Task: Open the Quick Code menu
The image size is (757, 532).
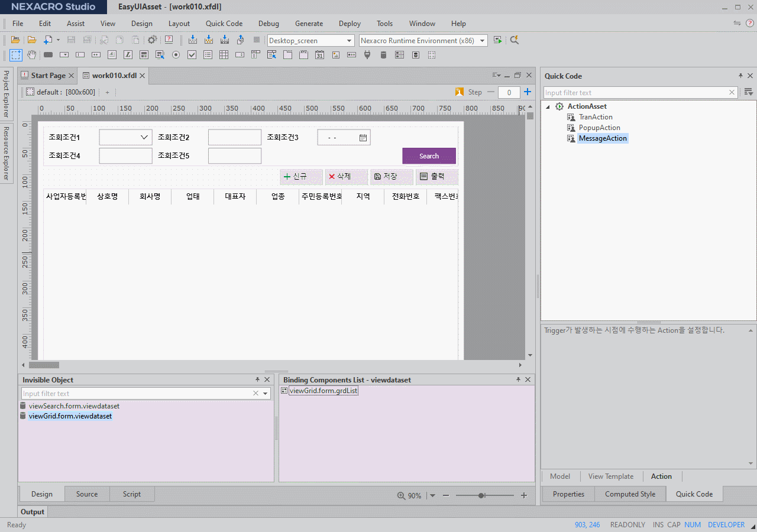Action: coord(224,24)
